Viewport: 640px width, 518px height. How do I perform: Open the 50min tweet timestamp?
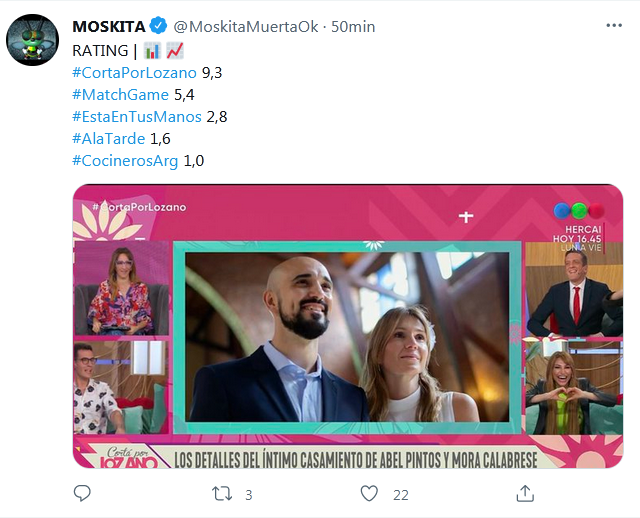coord(353,27)
